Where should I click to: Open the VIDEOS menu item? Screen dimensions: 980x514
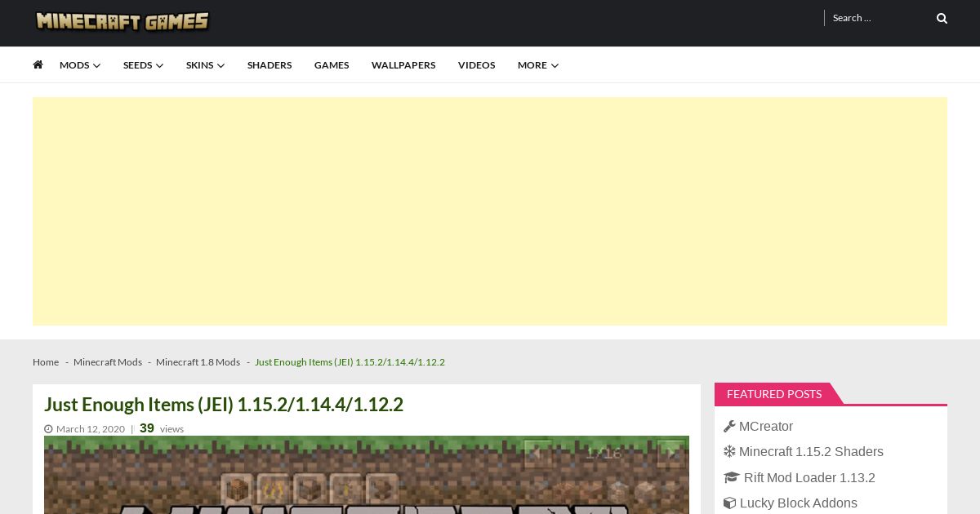(476, 65)
